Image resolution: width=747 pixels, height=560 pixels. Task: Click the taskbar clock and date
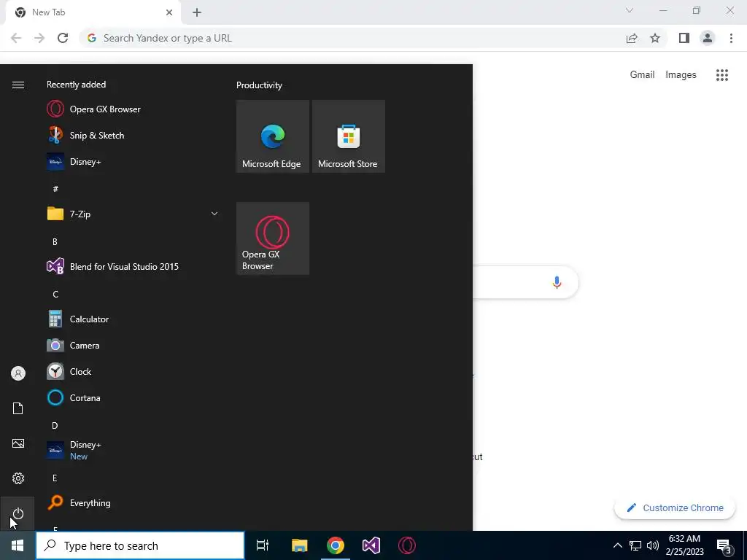[x=684, y=545]
